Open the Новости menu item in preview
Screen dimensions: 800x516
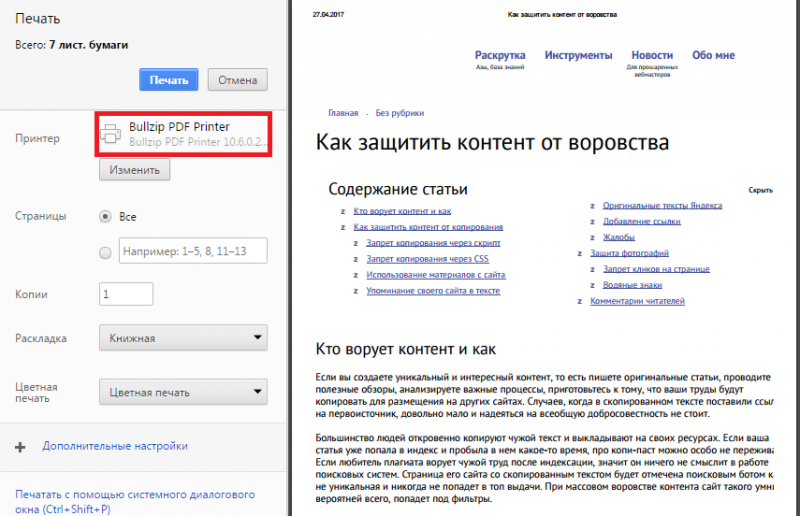[652, 55]
